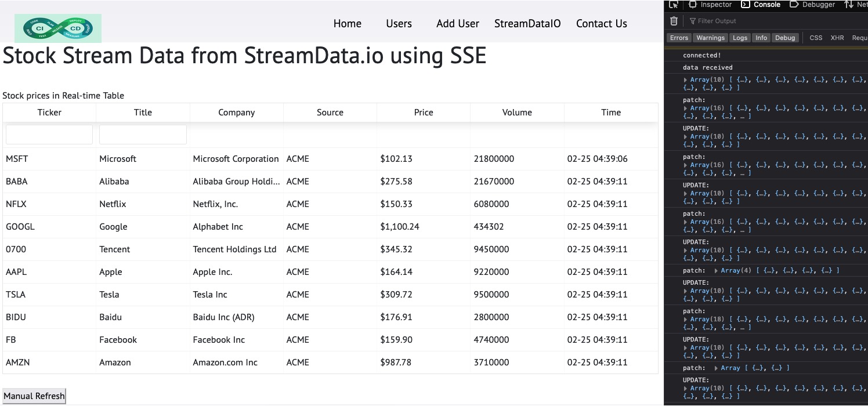Viewport: 868px width, 406px height.
Task: Select the AAPL ticker cell
Action: [49, 272]
